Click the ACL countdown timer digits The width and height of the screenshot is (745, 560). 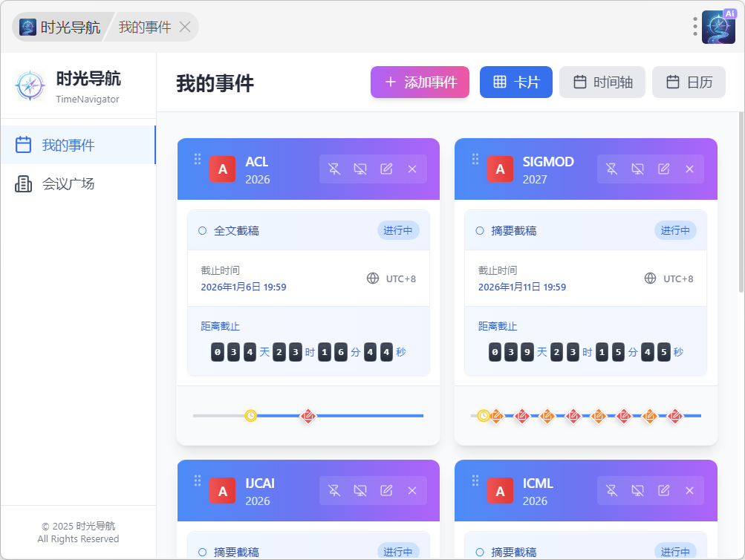308,352
